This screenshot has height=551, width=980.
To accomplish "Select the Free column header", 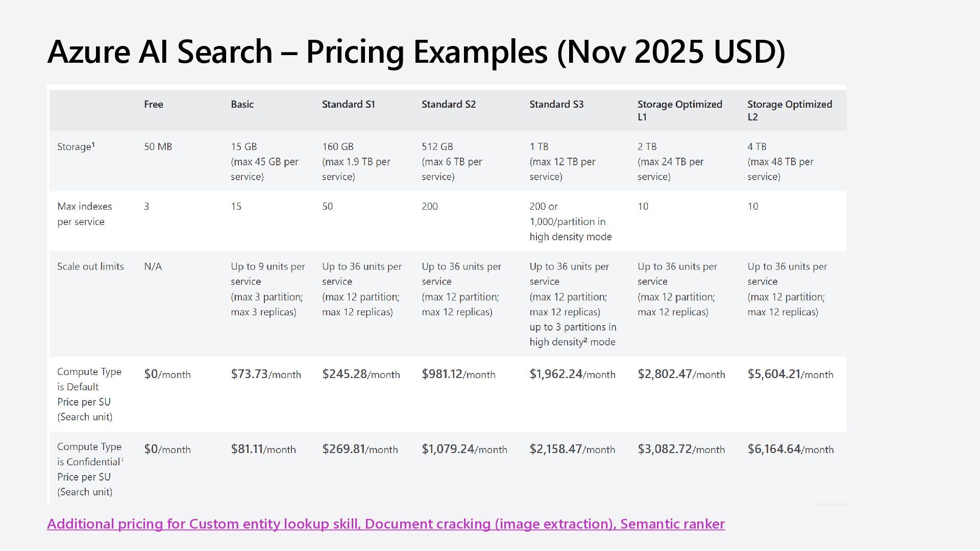I will 154,105.
